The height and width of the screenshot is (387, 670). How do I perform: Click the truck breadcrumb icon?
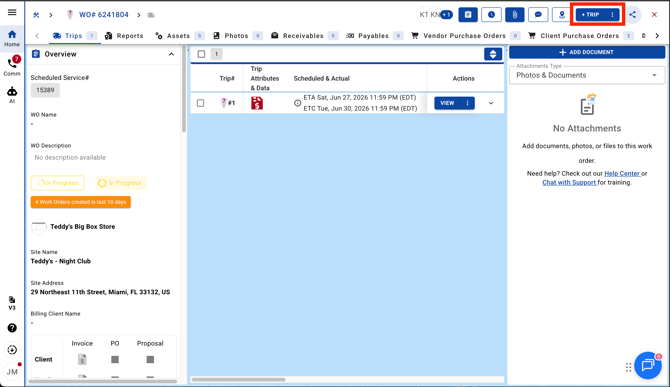pos(151,15)
